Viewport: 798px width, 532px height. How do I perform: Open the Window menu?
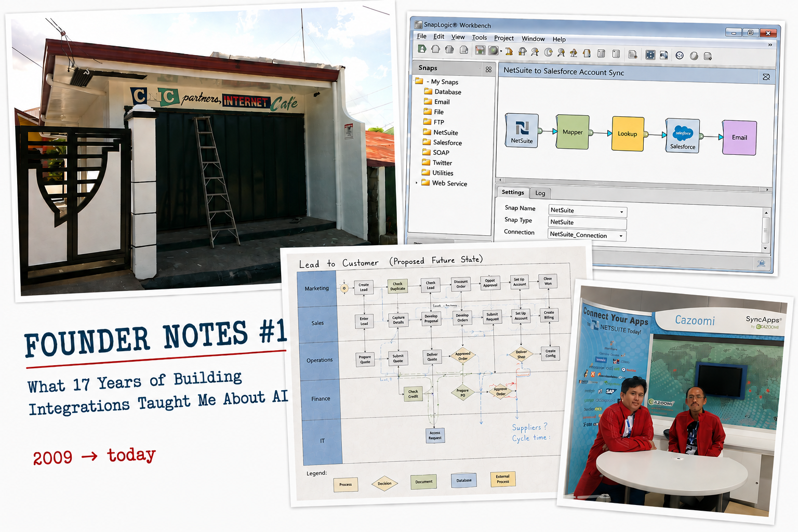tap(533, 38)
